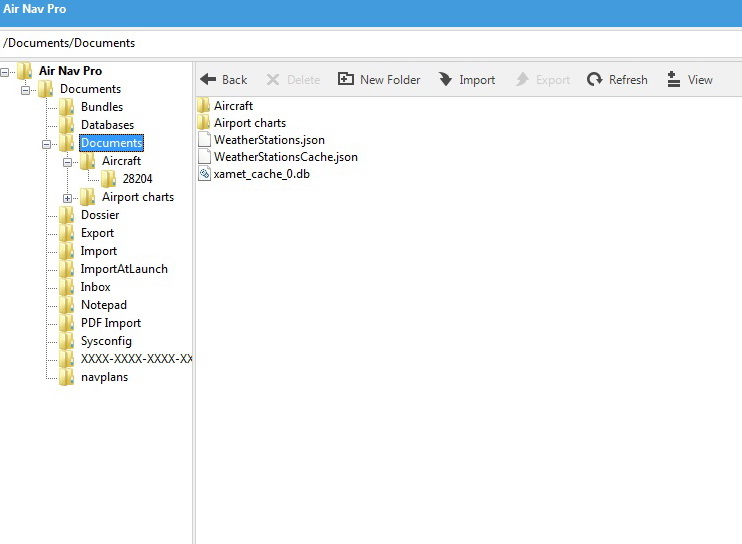Collapse the Air Nav Pro root node
The height and width of the screenshot is (544, 742).
click(x=5, y=71)
